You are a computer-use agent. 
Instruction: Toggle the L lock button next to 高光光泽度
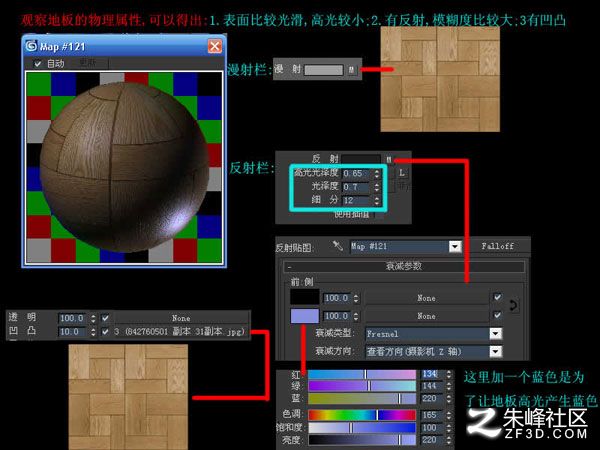click(402, 173)
